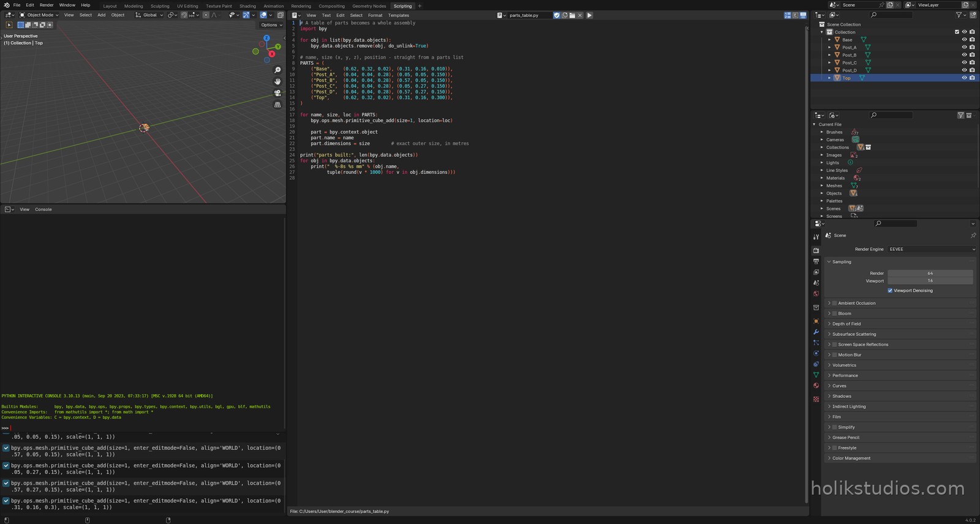
Task: Run the script with the play icon
Action: tap(589, 15)
